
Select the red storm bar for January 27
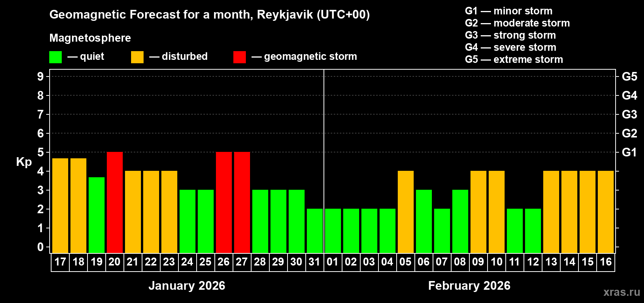(x=242, y=203)
